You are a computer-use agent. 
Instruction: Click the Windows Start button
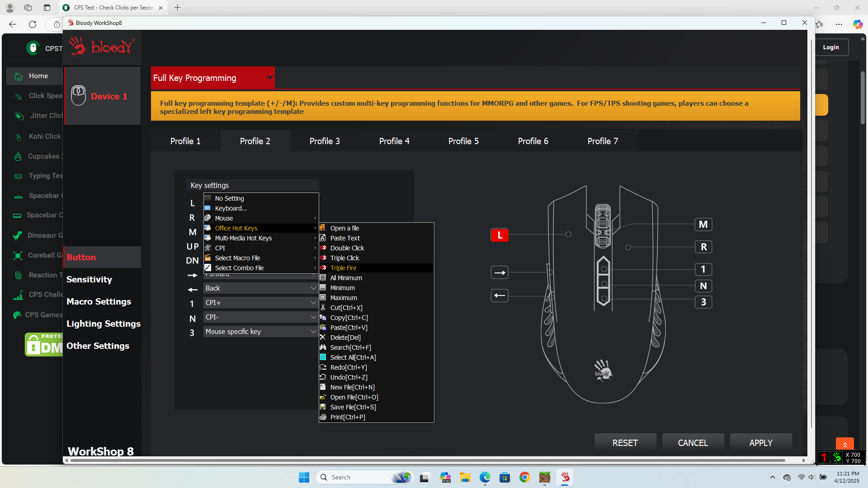(x=304, y=477)
